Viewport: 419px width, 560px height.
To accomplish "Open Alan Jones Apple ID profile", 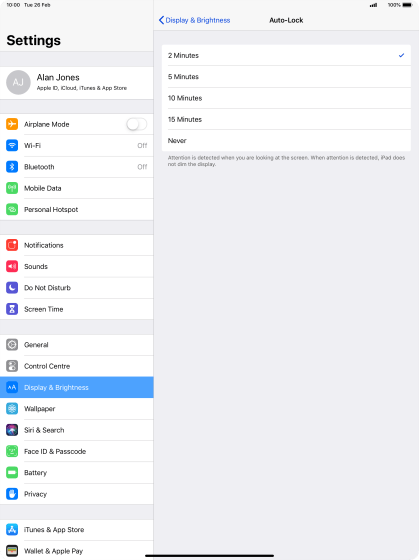I will (77, 83).
